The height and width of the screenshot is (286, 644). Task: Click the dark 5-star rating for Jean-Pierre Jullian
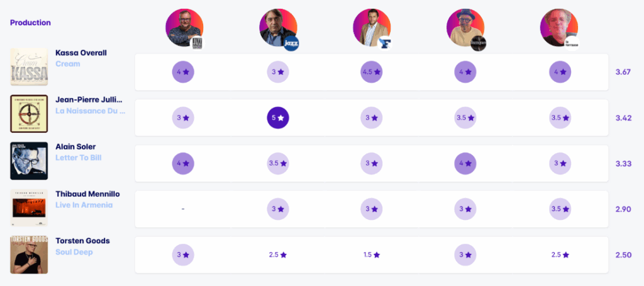[x=277, y=117]
